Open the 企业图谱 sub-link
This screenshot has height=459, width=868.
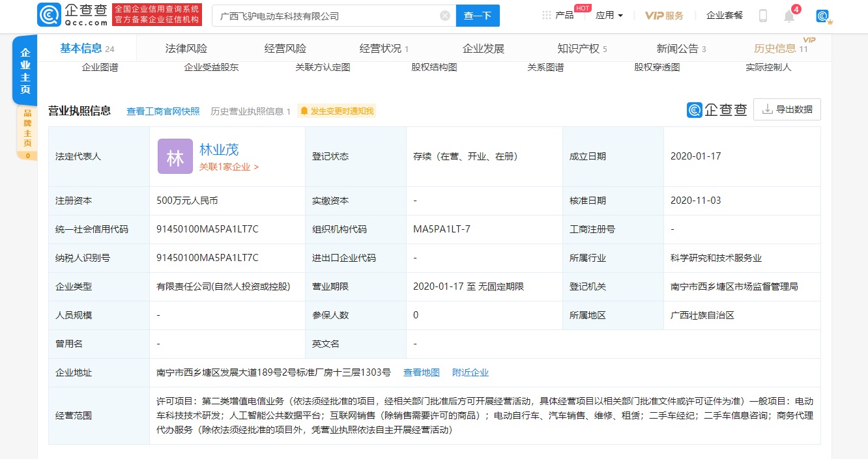100,67
